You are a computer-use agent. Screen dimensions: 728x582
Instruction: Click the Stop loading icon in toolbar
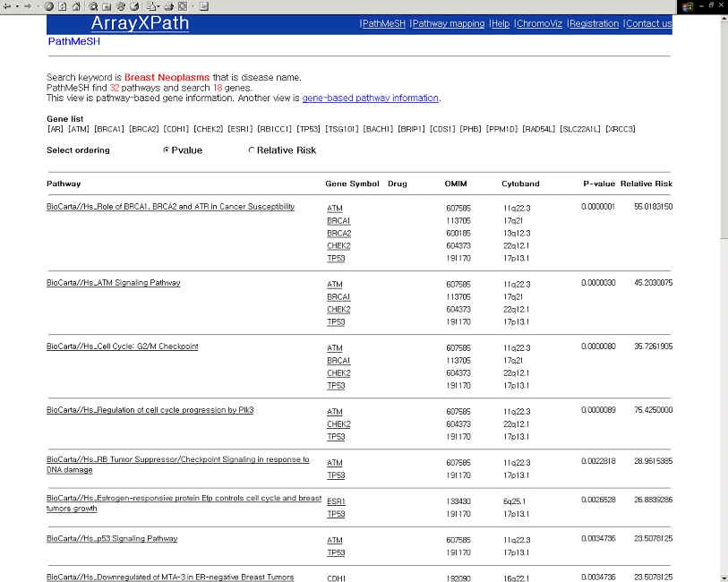[48, 6]
